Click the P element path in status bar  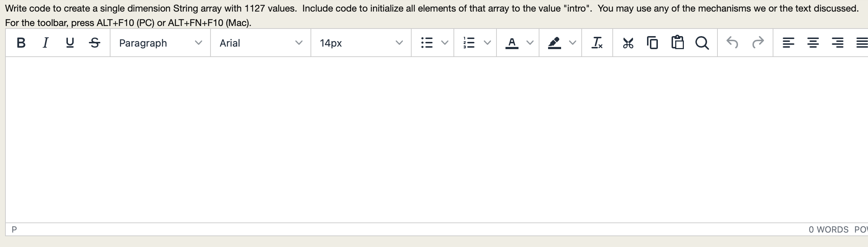click(14, 229)
